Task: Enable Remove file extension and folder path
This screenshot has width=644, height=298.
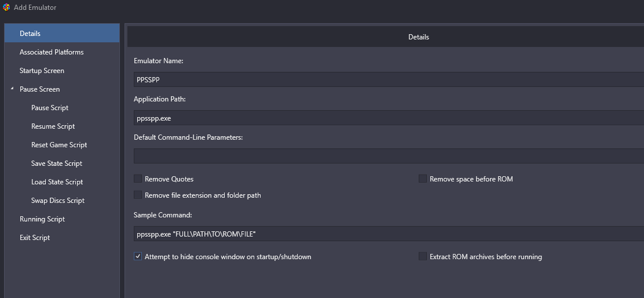Action: [138, 195]
